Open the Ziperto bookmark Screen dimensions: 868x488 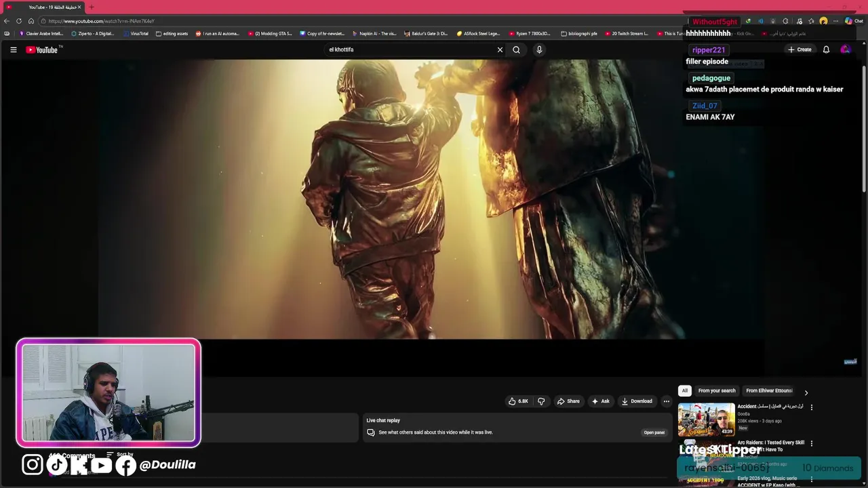(x=93, y=33)
